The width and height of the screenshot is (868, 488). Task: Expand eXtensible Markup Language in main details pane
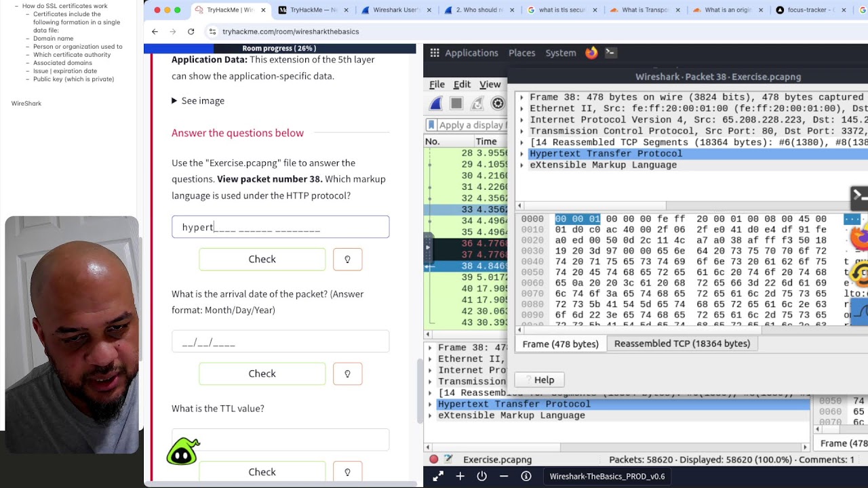pos(430,415)
